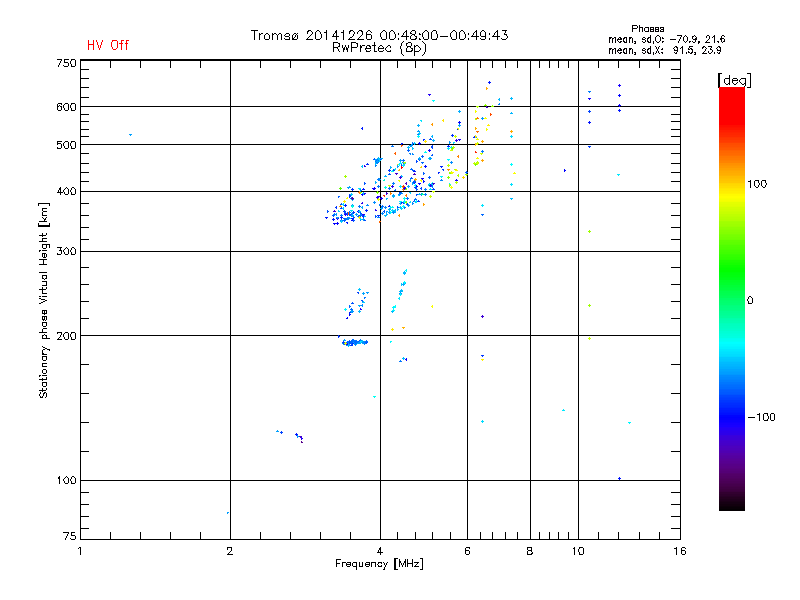The image size is (800, 600).
Task: Click the x-axis tick label '2'
Action: 230,551
